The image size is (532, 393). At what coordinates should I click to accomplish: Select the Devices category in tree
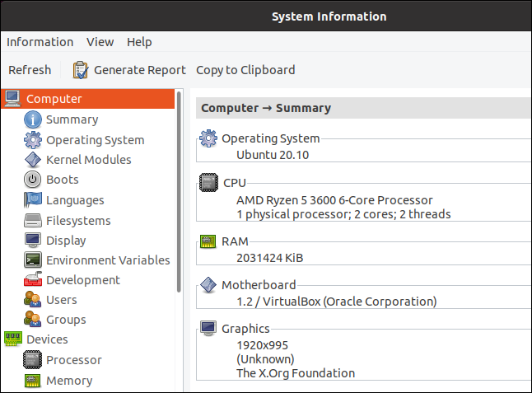coord(47,339)
